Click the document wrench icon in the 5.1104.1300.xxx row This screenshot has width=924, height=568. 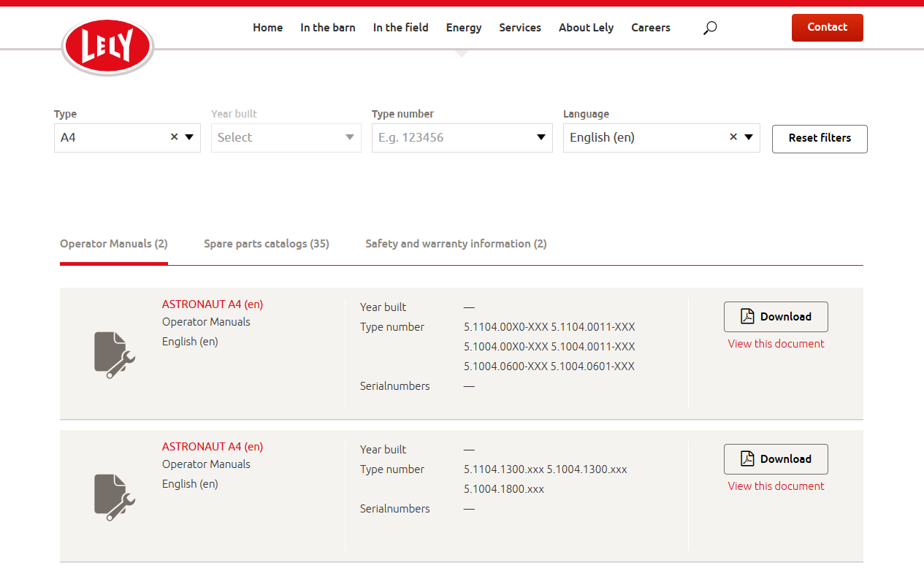(115, 497)
